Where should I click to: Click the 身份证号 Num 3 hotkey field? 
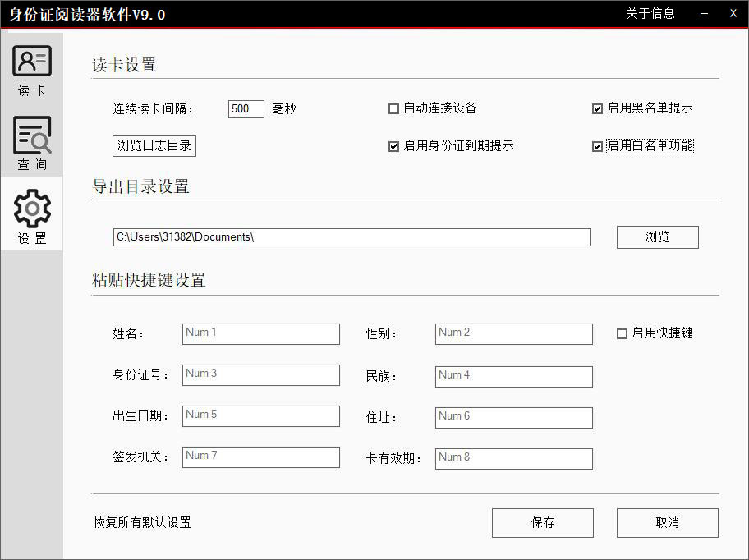point(260,374)
